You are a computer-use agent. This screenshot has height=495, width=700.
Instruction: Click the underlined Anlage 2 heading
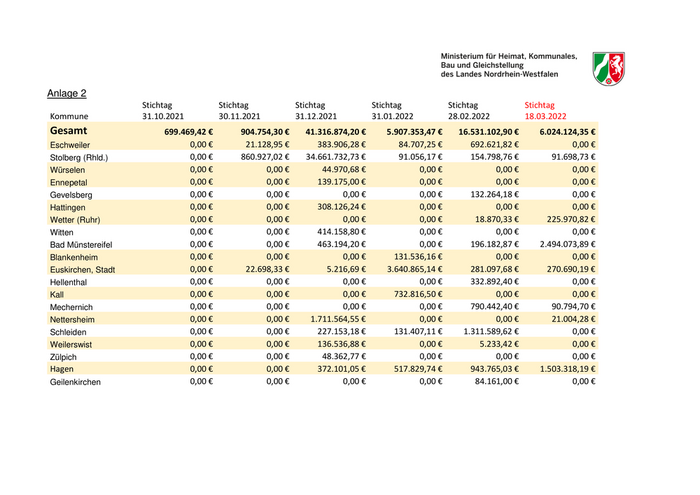[x=67, y=93]
